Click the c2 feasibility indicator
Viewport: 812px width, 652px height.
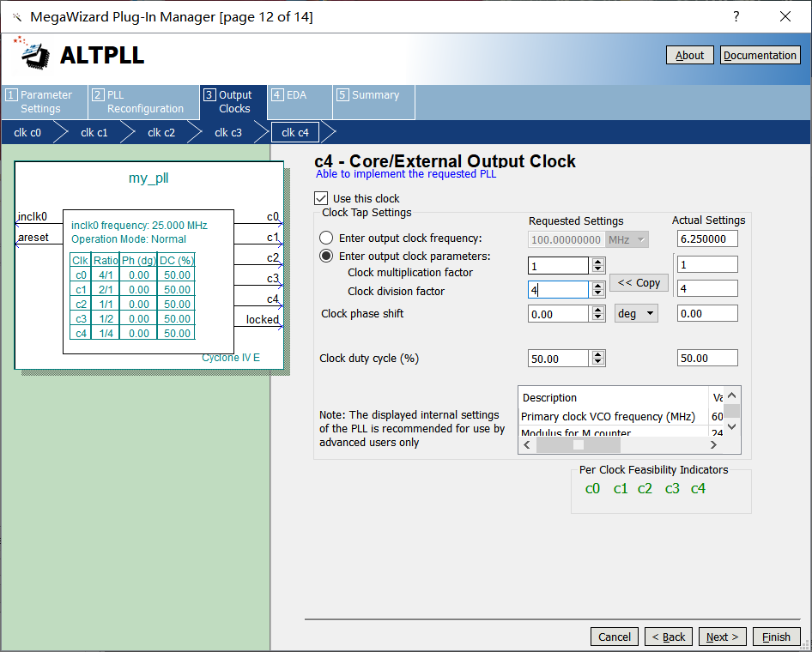[x=645, y=488]
